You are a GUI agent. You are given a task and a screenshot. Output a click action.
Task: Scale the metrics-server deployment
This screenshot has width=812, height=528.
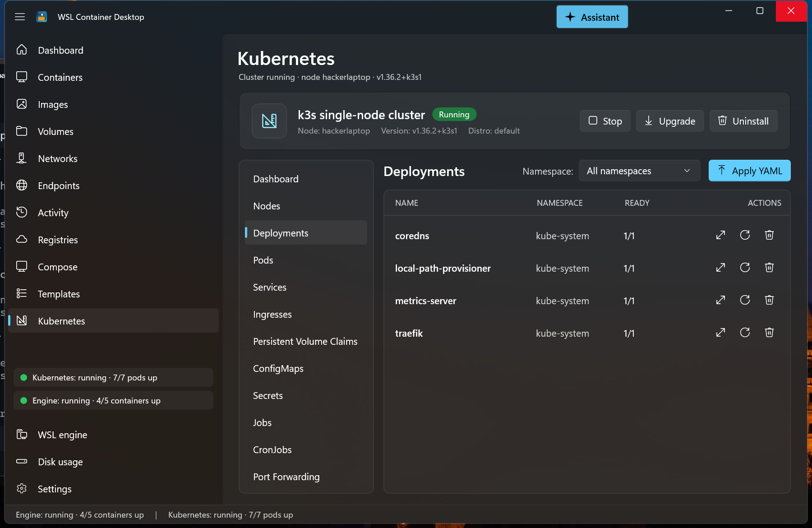[720, 300]
